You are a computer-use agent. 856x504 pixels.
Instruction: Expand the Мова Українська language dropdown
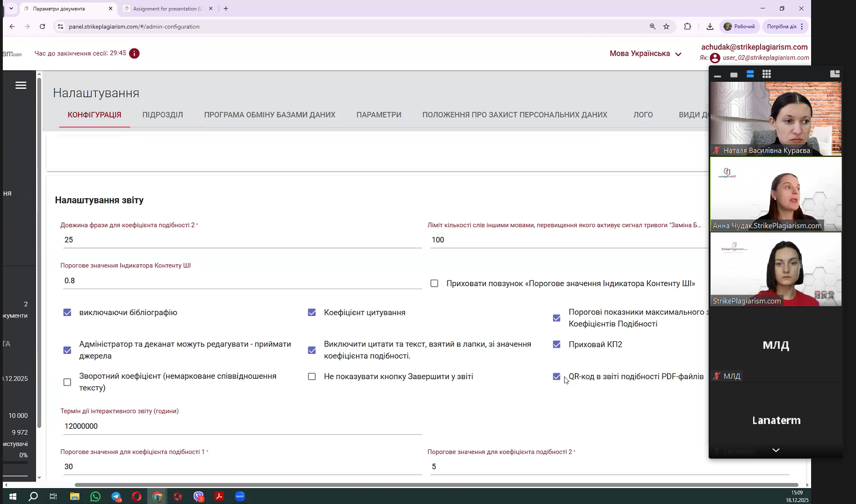645,54
